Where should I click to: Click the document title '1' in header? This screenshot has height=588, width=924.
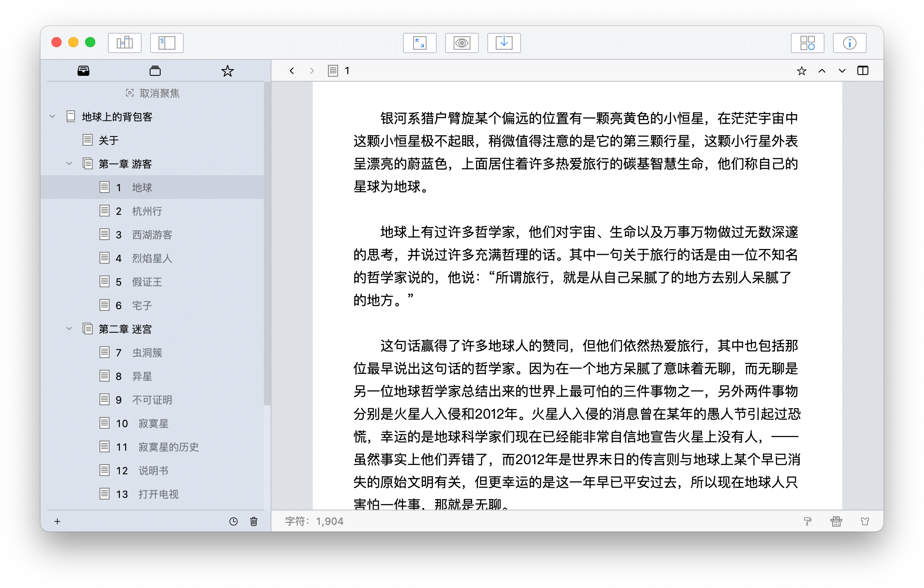[x=347, y=71]
